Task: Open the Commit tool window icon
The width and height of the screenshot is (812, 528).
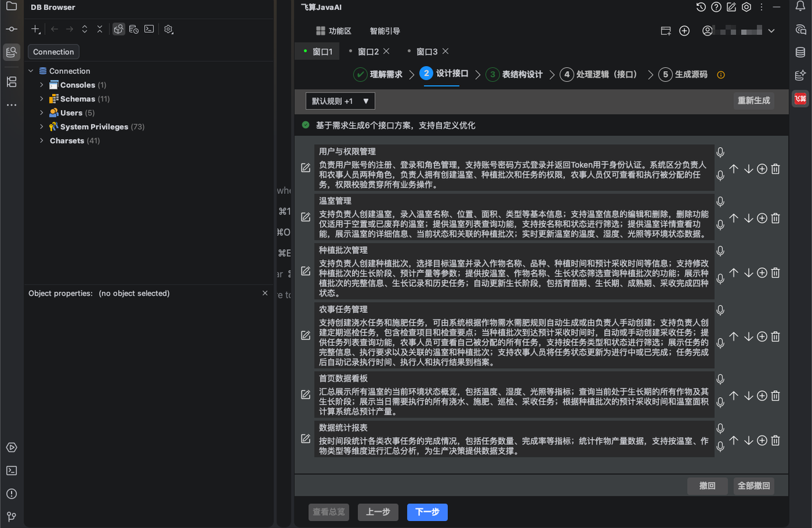Action: (11, 29)
